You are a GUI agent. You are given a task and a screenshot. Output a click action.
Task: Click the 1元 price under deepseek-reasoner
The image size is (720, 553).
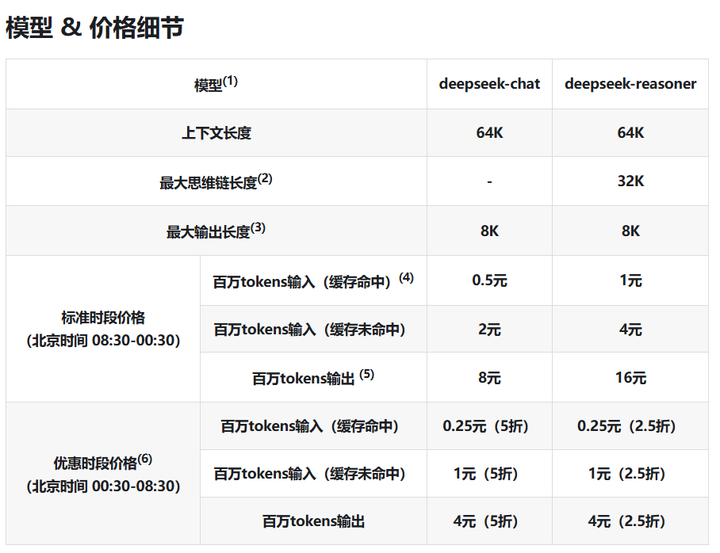tap(630, 281)
